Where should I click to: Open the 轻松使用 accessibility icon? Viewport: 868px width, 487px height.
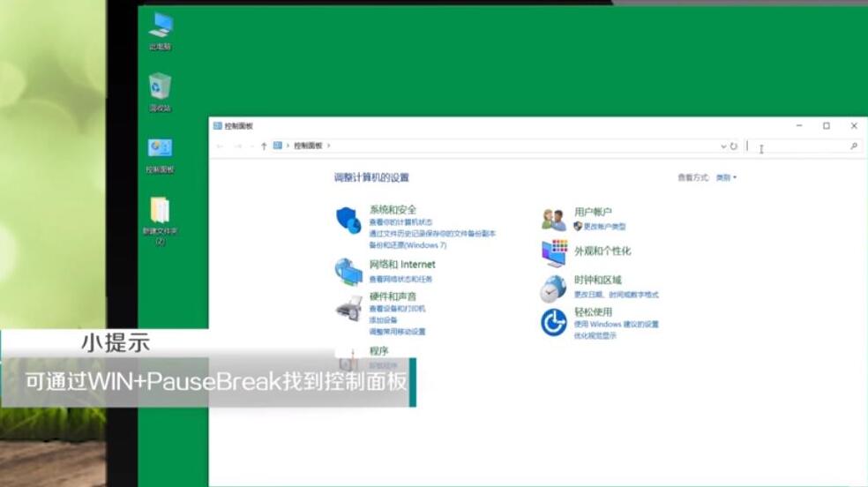[x=553, y=323]
